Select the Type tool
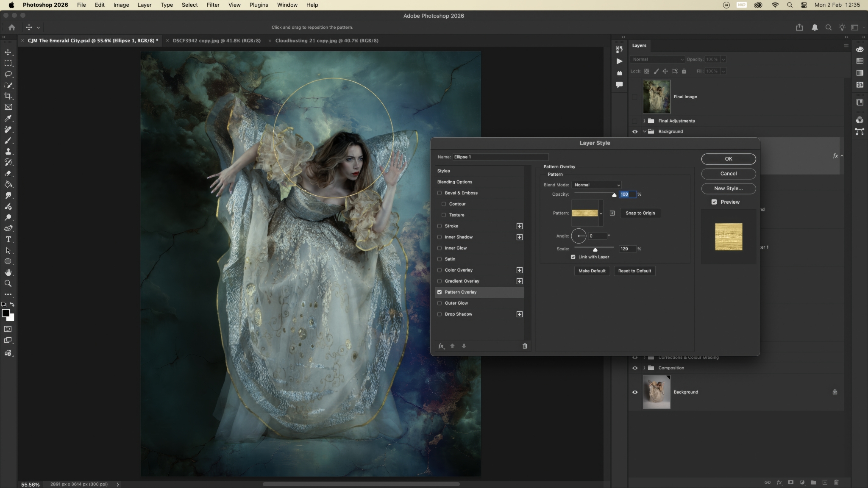The image size is (868, 488). click(8, 239)
